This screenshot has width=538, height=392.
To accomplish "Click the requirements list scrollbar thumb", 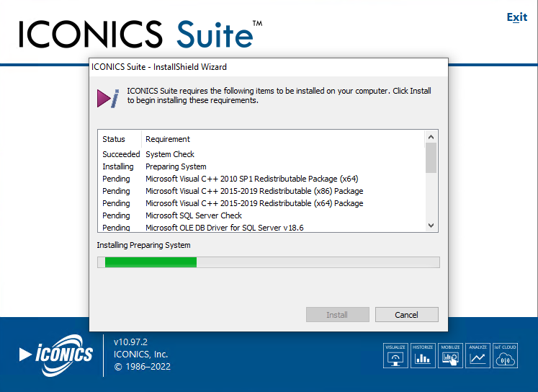I will tap(431, 158).
